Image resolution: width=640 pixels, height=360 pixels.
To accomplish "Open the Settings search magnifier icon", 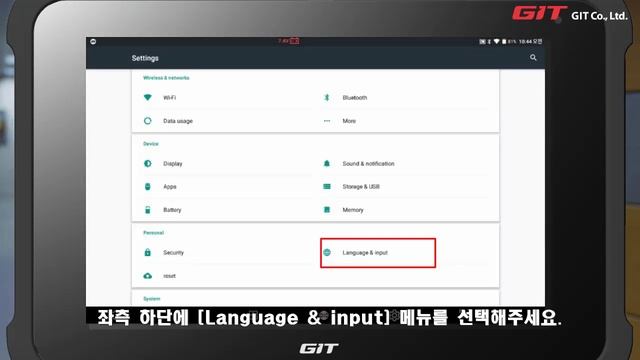I will coord(533,58).
